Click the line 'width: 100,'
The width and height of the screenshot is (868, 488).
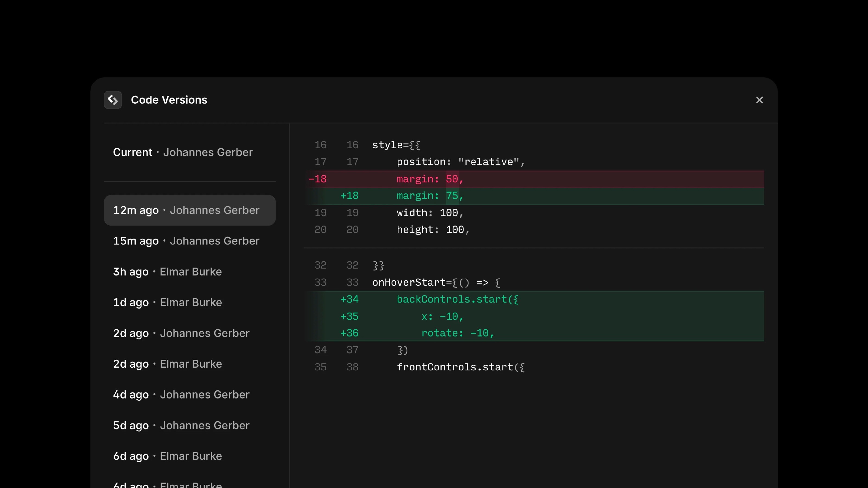(x=430, y=213)
